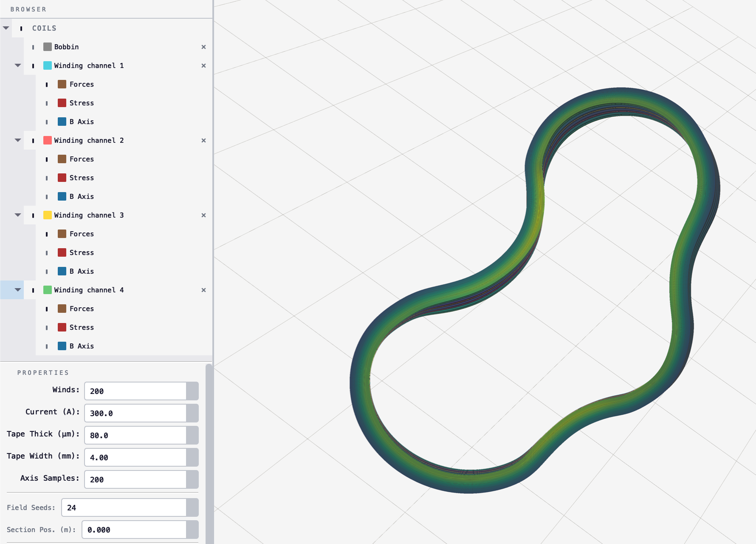The width and height of the screenshot is (756, 544).
Task: Click the properties panel scrollbar
Action: [x=209, y=453]
